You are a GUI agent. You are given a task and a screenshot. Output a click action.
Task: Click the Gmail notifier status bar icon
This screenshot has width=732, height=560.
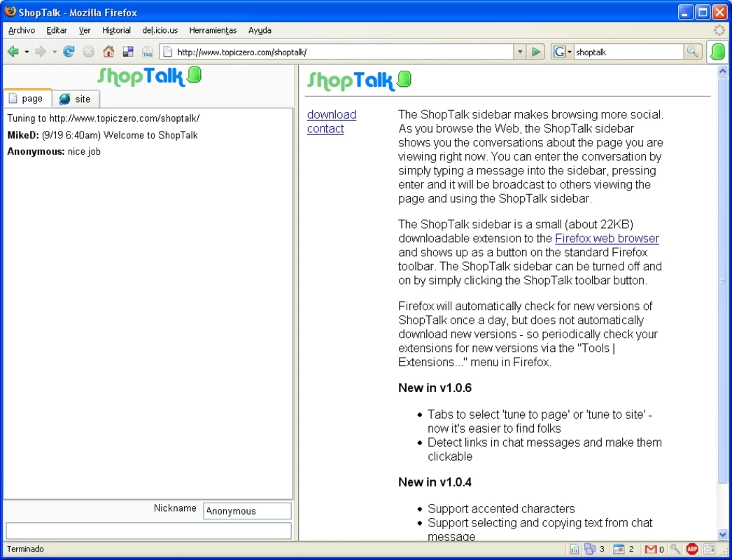[654, 549]
